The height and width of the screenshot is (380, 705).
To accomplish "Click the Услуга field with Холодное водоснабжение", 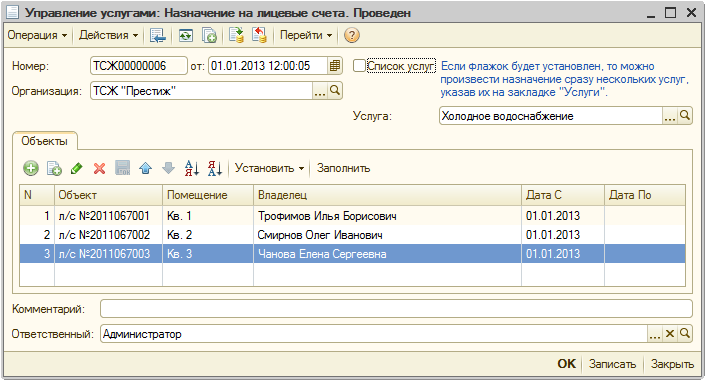I will pyautogui.click(x=551, y=116).
